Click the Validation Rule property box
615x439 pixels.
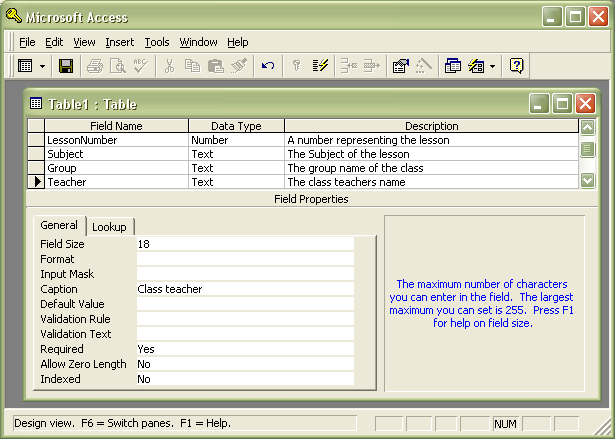tap(245, 319)
